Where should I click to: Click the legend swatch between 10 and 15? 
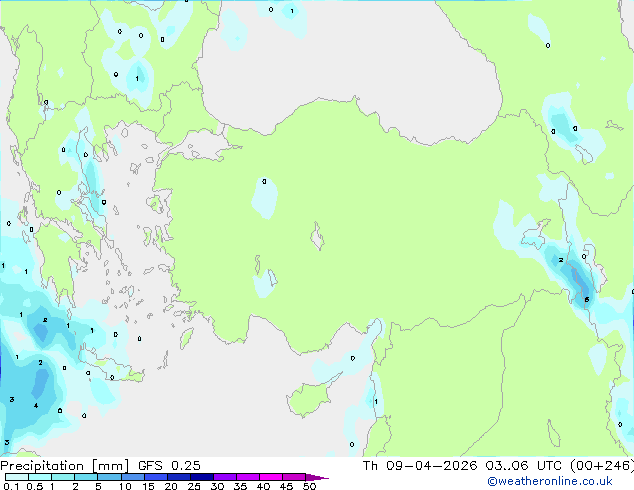tap(132, 477)
